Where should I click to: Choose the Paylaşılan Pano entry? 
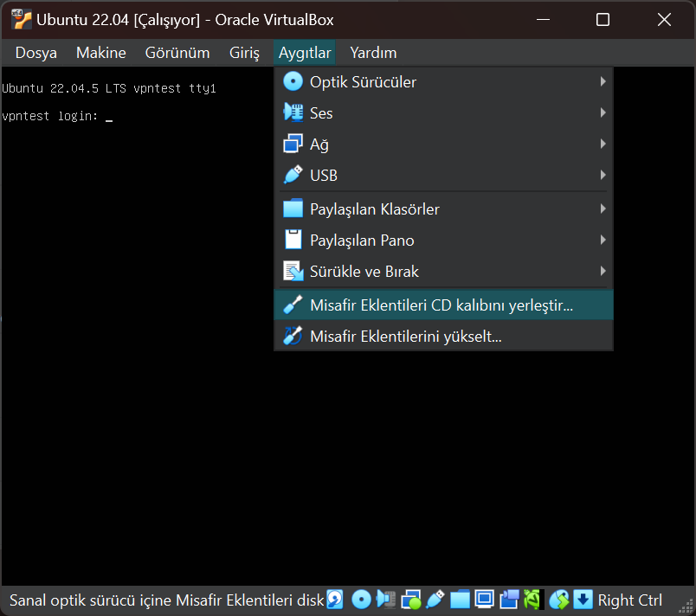click(443, 240)
